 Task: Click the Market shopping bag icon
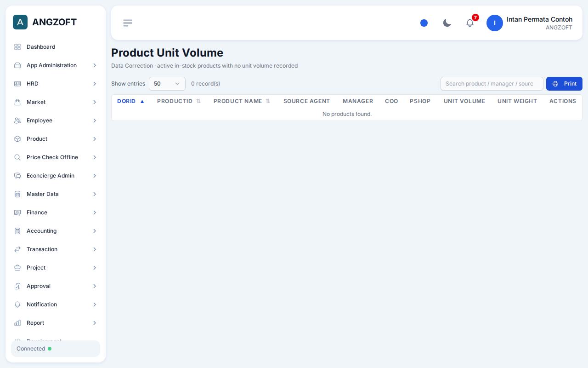tap(17, 102)
